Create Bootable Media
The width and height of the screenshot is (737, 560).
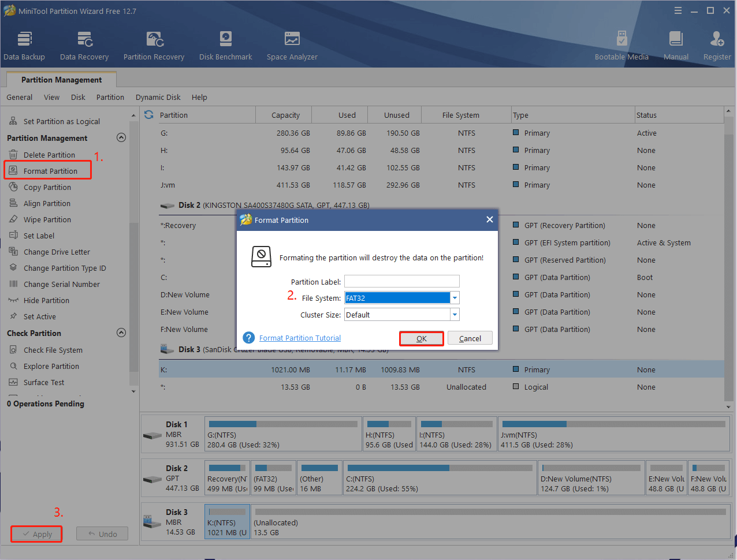[x=621, y=46]
